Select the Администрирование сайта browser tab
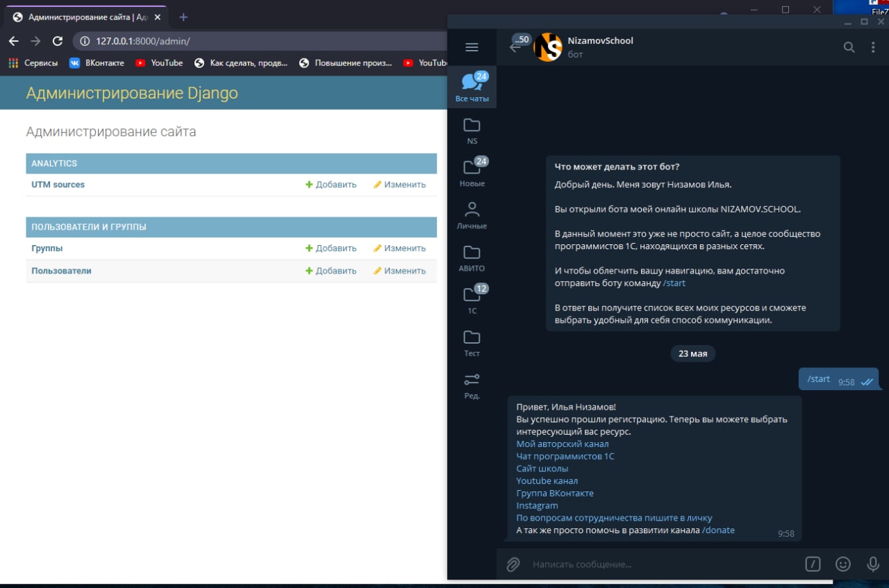 tap(87, 17)
